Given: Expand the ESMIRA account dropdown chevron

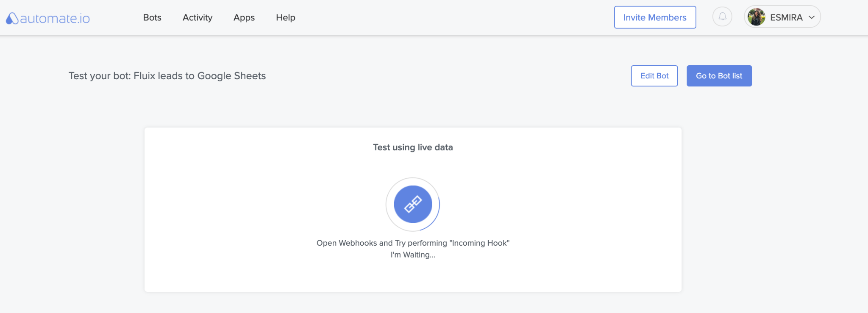Looking at the screenshot, I should point(811,17).
